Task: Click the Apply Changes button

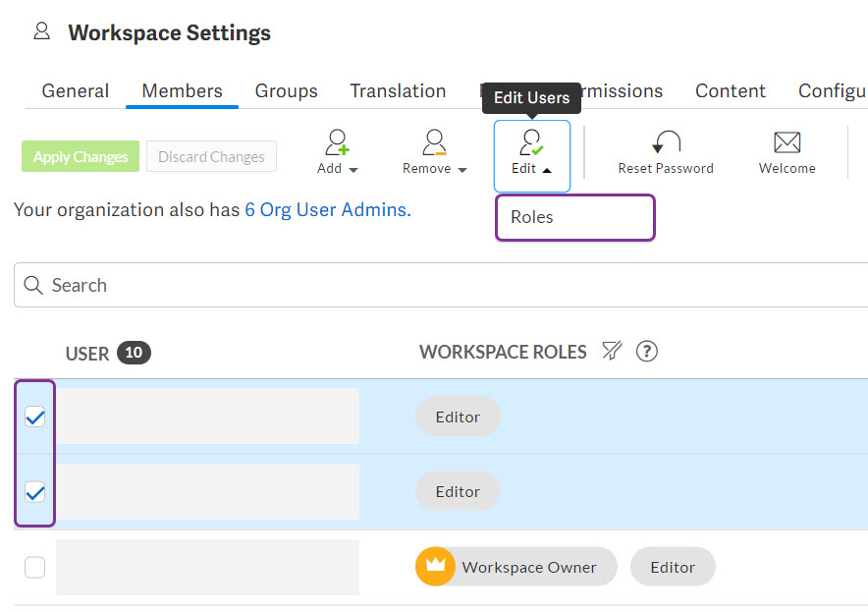Action: [80, 156]
